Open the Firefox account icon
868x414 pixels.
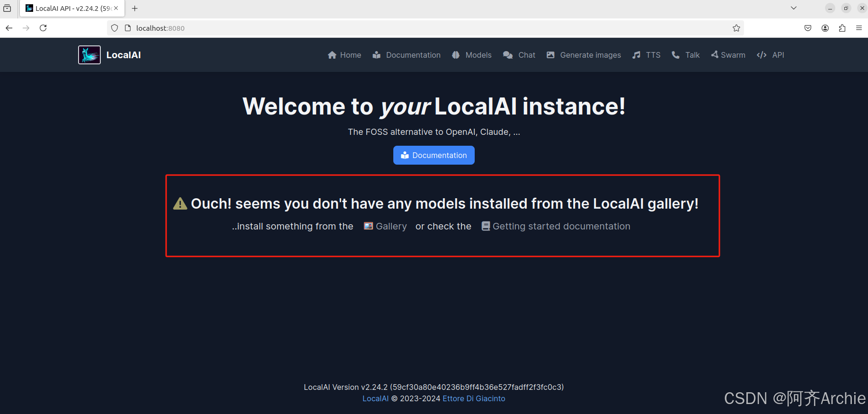pos(825,28)
